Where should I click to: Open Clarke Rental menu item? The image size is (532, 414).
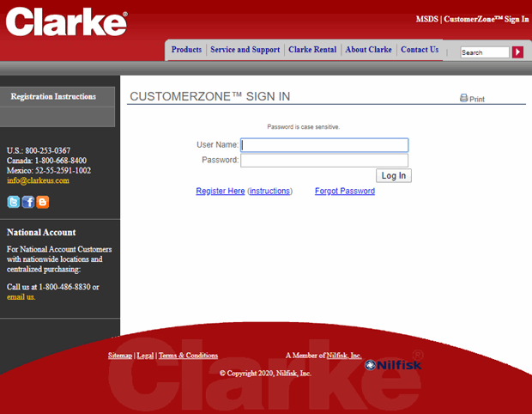312,50
